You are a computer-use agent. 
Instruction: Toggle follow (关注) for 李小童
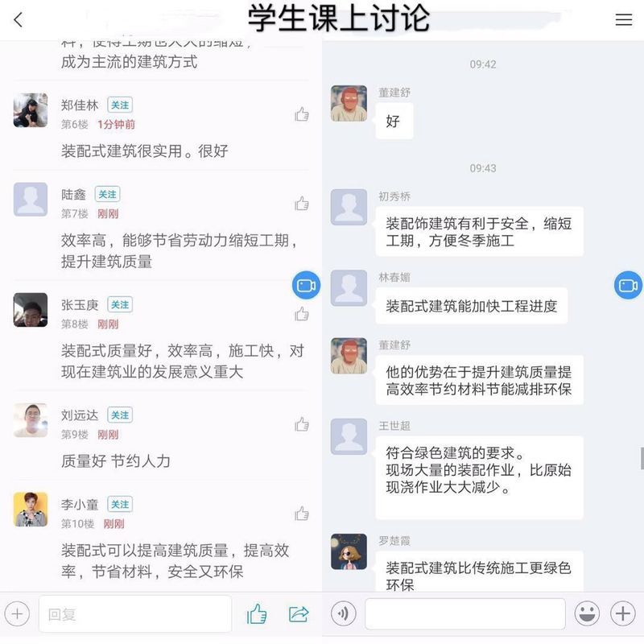pyautogui.click(x=120, y=505)
